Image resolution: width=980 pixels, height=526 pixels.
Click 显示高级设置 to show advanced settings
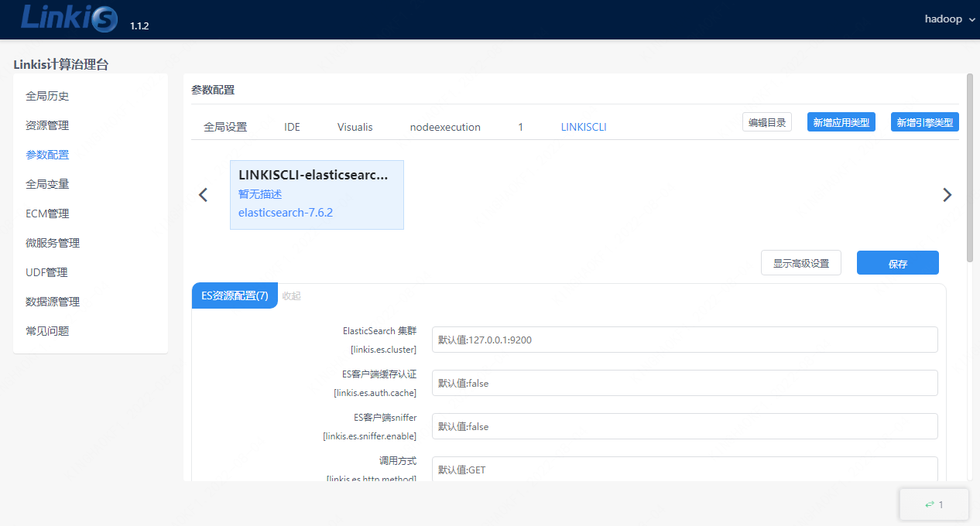(801, 262)
